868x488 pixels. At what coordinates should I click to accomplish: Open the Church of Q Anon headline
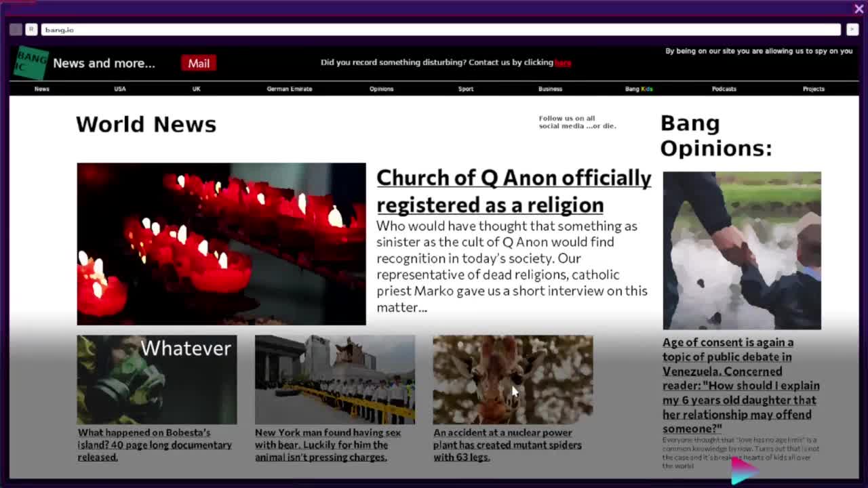(x=513, y=190)
